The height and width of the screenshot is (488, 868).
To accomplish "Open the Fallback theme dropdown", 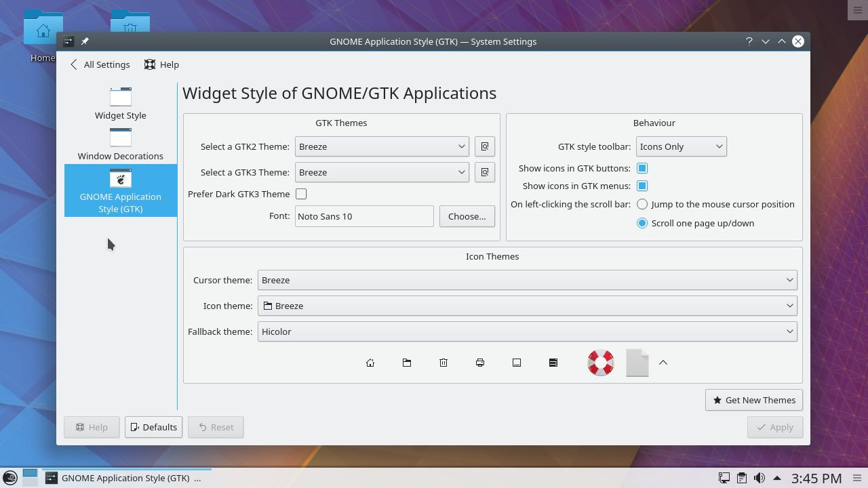I will 527,331.
